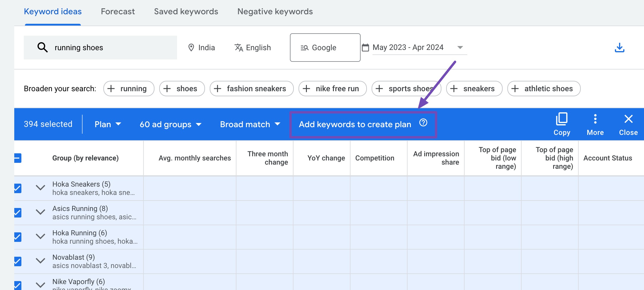This screenshot has height=290, width=644.
Task: Copy selected keywords with Copy icon
Action: (x=562, y=124)
